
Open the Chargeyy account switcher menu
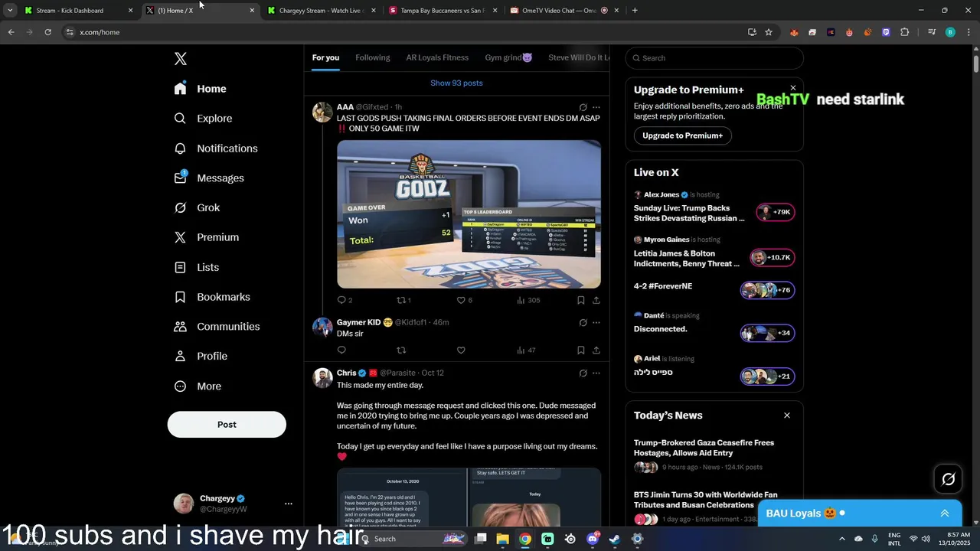pyautogui.click(x=234, y=504)
